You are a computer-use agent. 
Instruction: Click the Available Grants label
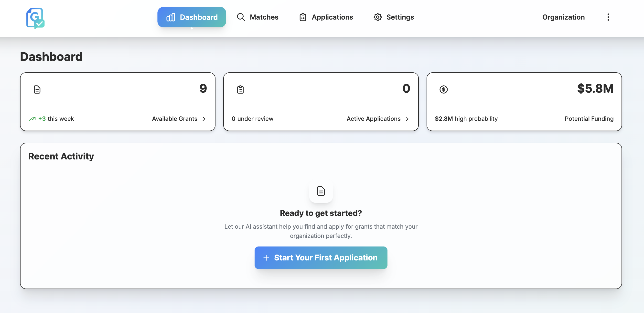tap(174, 119)
